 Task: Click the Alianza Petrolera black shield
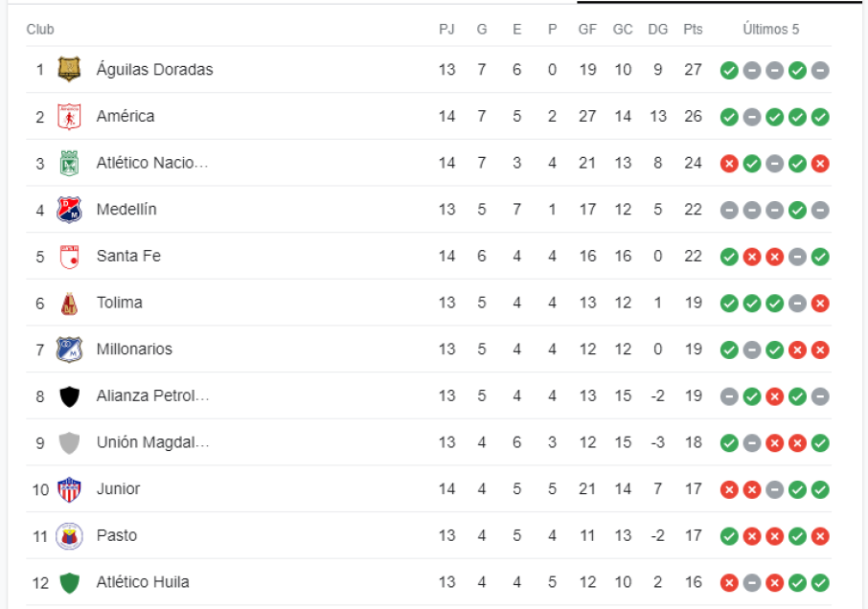coord(69,395)
